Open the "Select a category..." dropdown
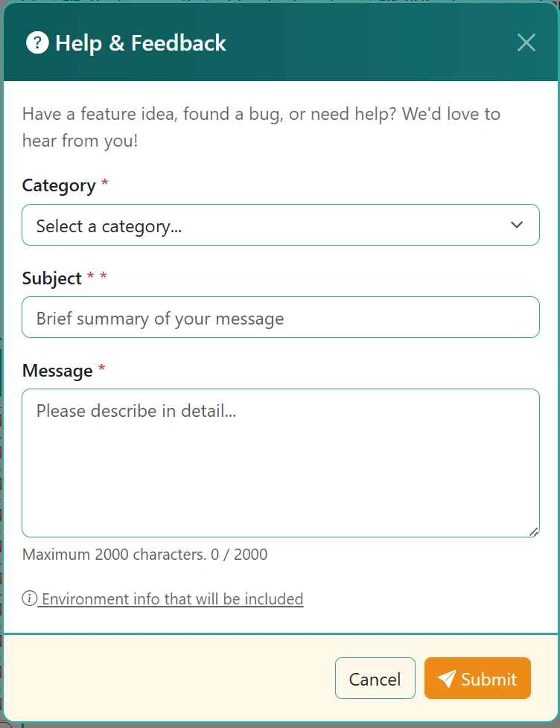 (281, 225)
